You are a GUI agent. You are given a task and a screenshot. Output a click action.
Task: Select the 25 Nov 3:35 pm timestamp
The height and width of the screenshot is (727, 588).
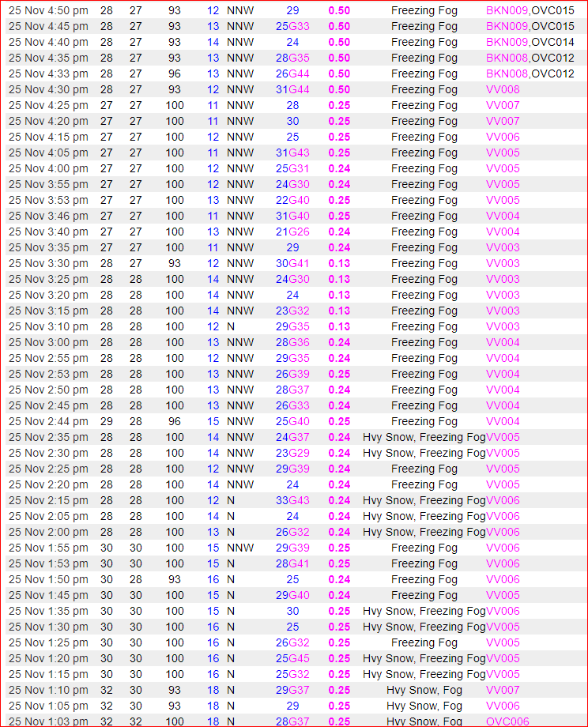tap(48, 247)
